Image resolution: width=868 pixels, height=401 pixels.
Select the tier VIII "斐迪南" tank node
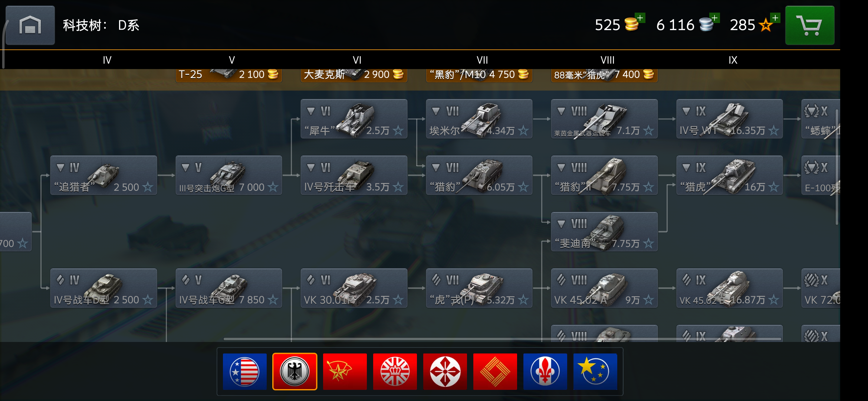[x=604, y=232]
